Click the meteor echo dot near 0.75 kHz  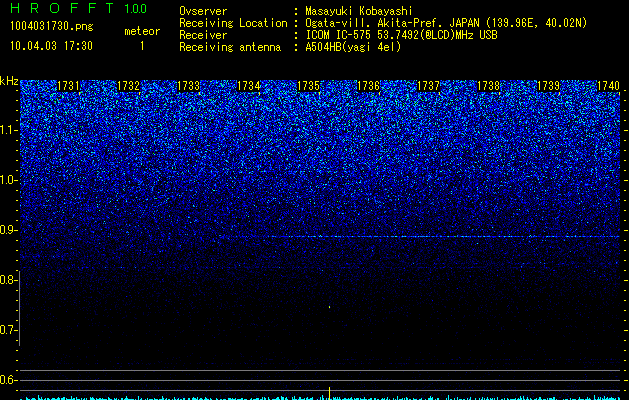(x=329, y=307)
